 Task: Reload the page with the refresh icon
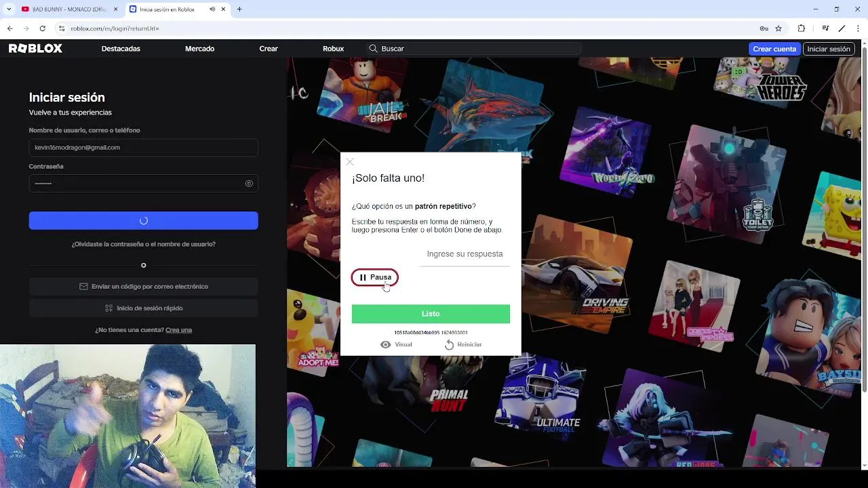click(43, 28)
